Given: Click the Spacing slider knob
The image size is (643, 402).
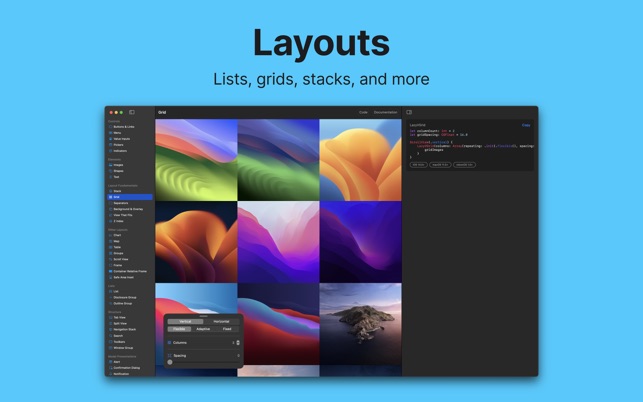Looking at the screenshot, I should pyautogui.click(x=170, y=362).
